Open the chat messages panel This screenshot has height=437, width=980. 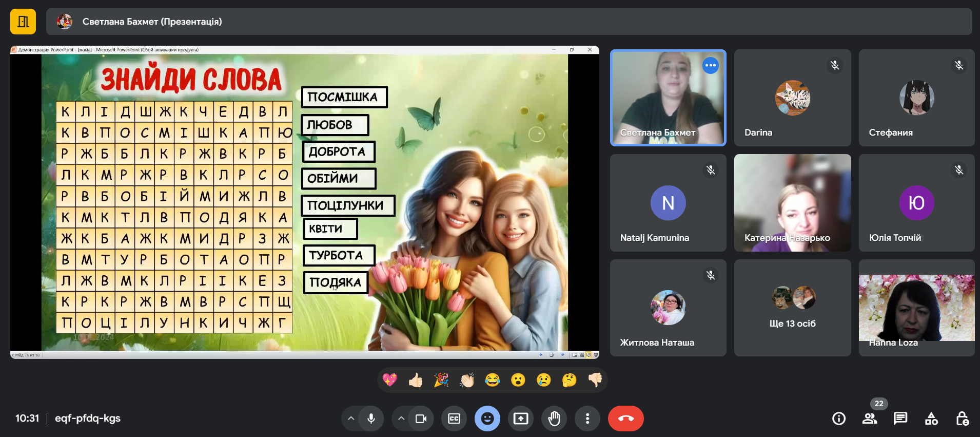tap(900, 419)
